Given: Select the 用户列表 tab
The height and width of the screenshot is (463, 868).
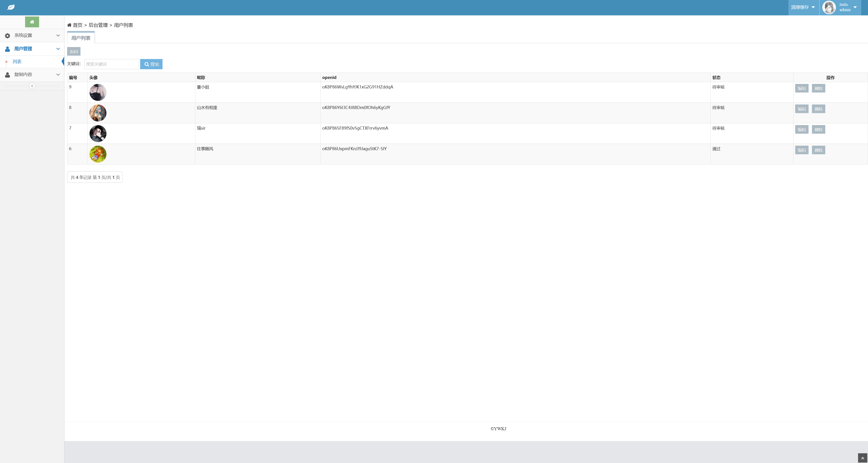Looking at the screenshot, I should [x=81, y=38].
